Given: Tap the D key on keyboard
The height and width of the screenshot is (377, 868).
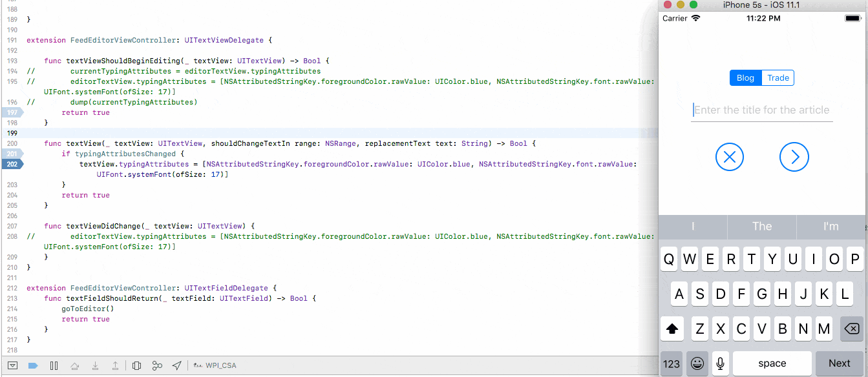Looking at the screenshot, I should pyautogui.click(x=721, y=294).
